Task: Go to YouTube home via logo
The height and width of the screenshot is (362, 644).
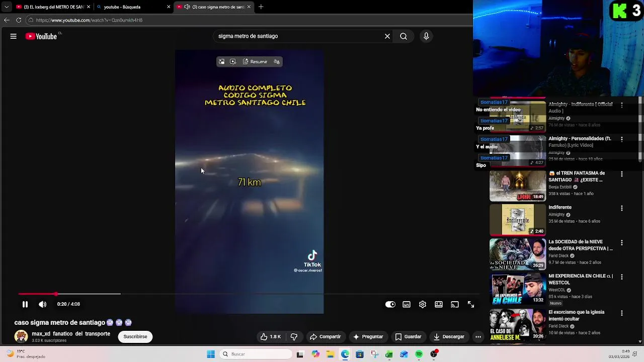Action: [41, 36]
